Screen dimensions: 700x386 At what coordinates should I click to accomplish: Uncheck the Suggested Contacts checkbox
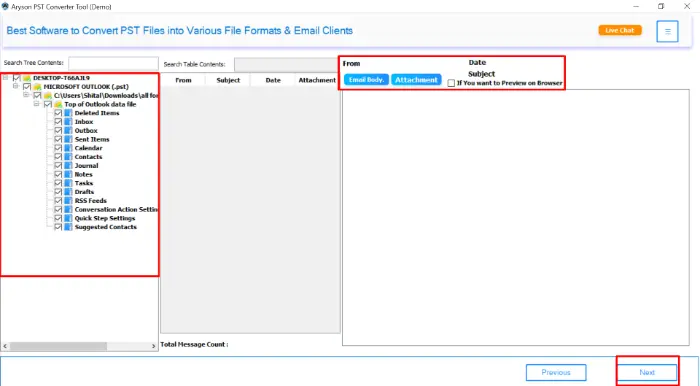pos(58,227)
